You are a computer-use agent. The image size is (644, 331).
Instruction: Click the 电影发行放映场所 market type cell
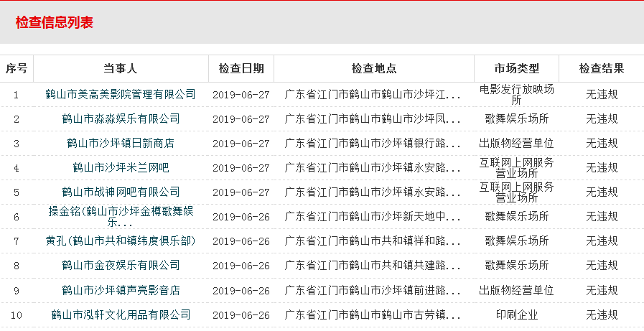(516, 94)
